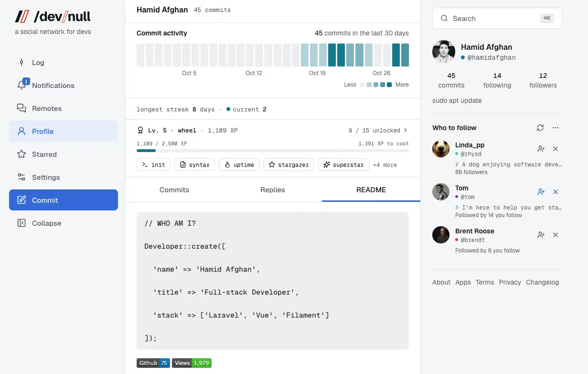Select the Profile sidebar item
The height and width of the screenshot is (374, 588).
point(63,132)
